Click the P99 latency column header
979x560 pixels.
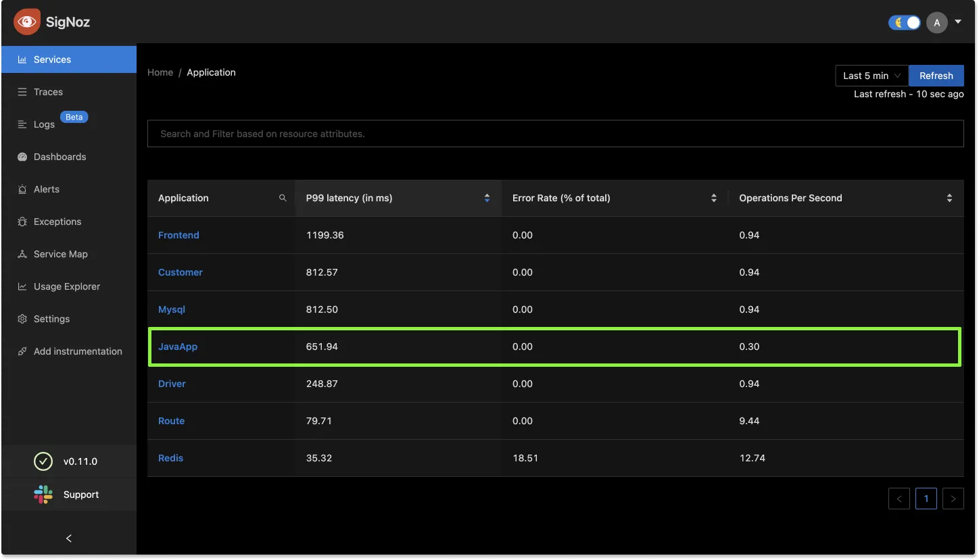coord(398,198)
